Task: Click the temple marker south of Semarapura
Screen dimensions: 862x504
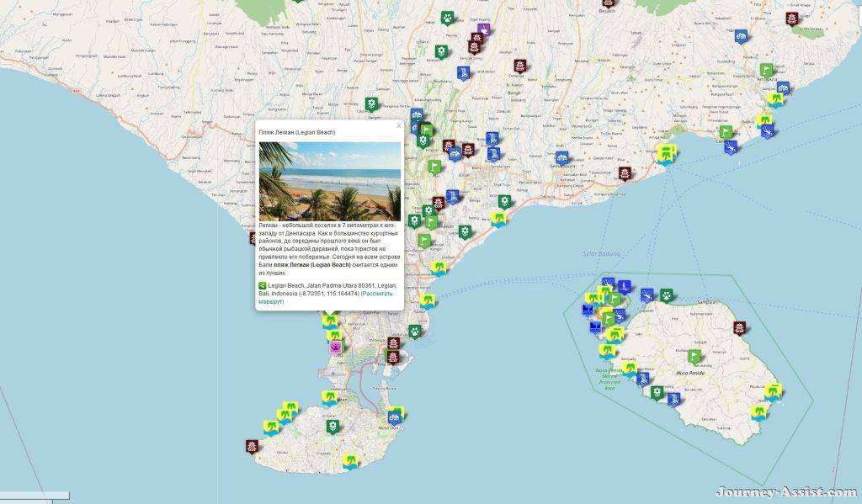Action: tap(625, 173)
